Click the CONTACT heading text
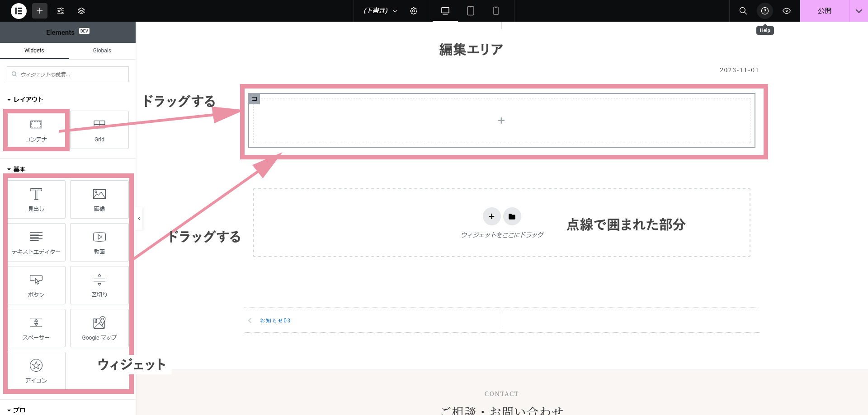This screenshot has height=415, width=868. (501, 394)
